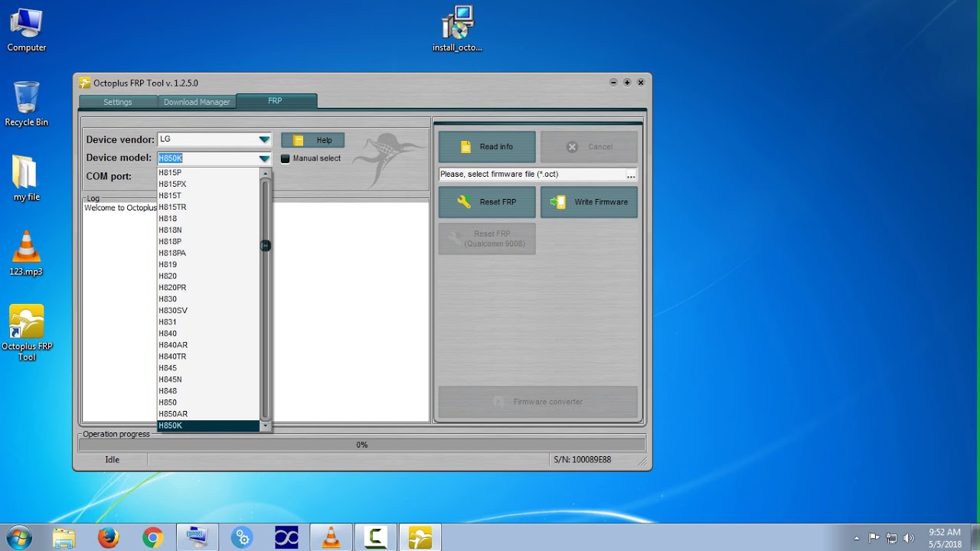
Task: Open the gear taskbar application
Action: click(242, 538)
